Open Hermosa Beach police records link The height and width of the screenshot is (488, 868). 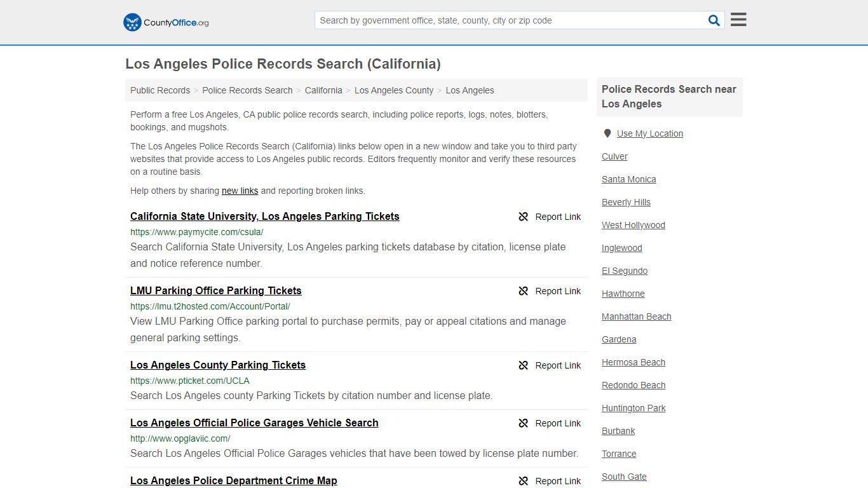pyautogui.click(x=634, y=362)
